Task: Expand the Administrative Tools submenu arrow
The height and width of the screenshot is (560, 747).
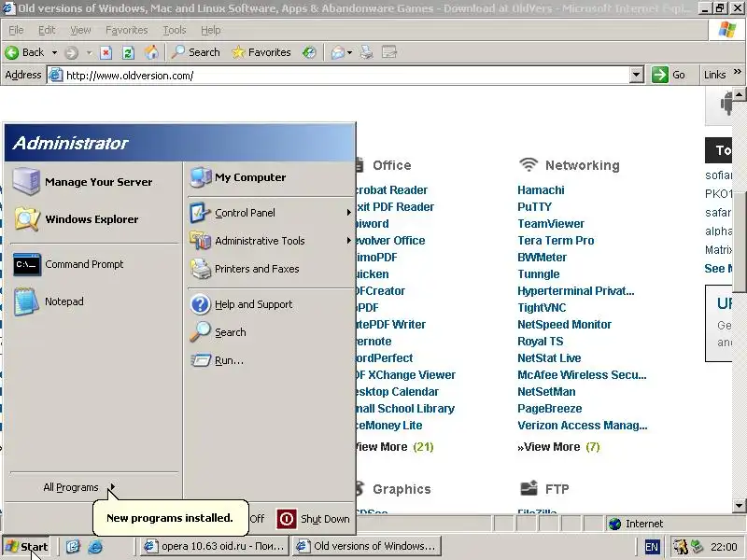Action: click(x=349, y=241)
